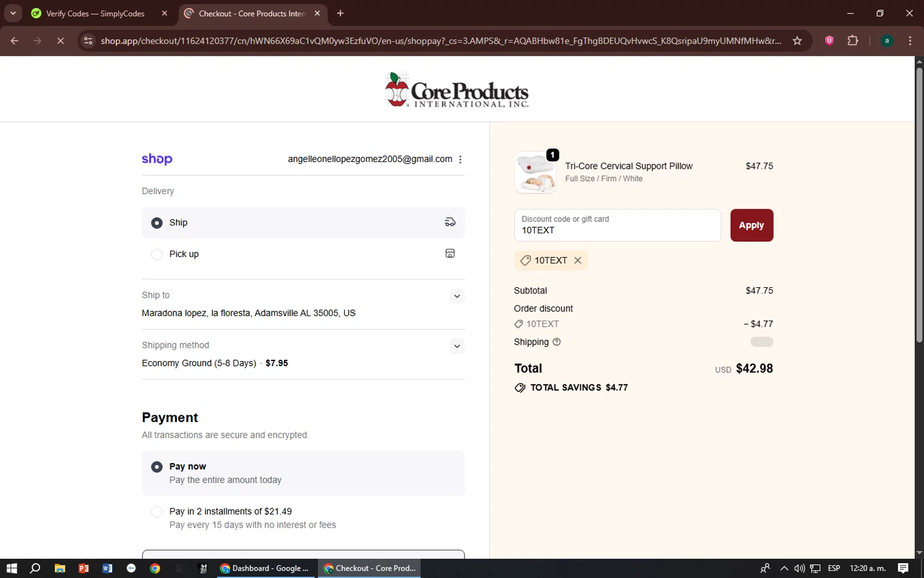Remove the 10TEXT discount tag
924x578 pixels.
(578, 260)
